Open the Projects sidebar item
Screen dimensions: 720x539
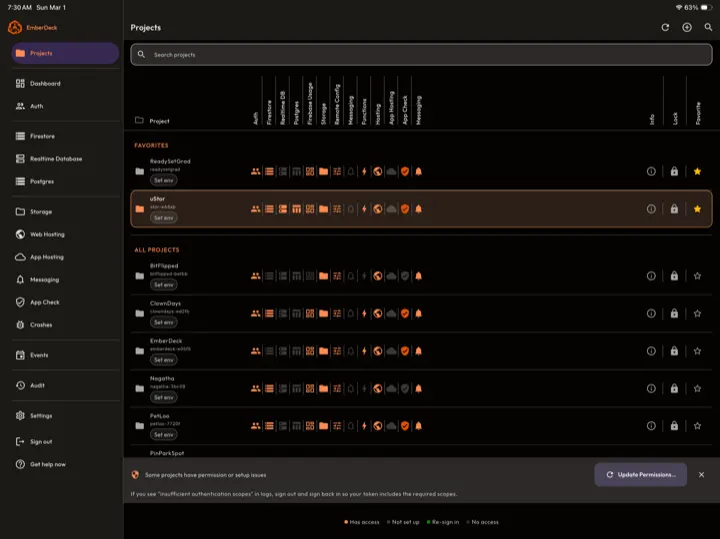tap(65, 53)
